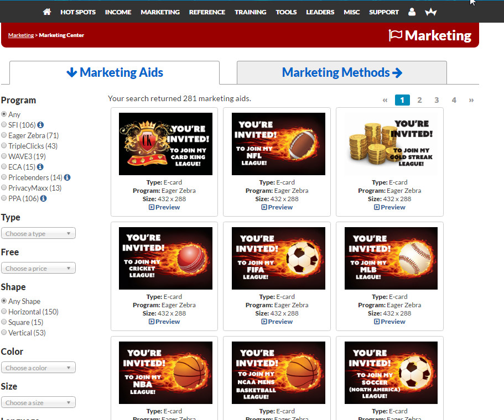This screenshot has width=504, height=420.
Task: Open the user account icon
Action: coord(412,12)
